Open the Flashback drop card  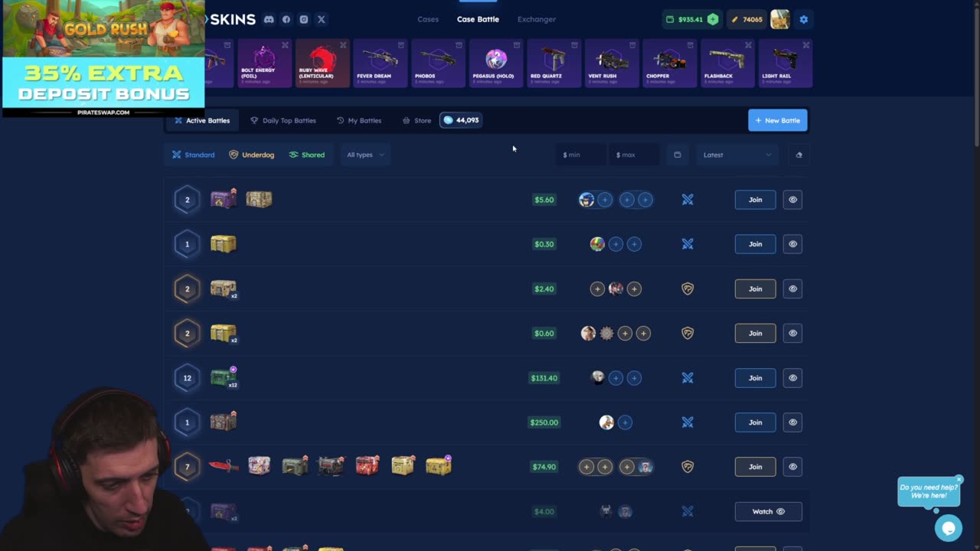[x=727, y=64]
